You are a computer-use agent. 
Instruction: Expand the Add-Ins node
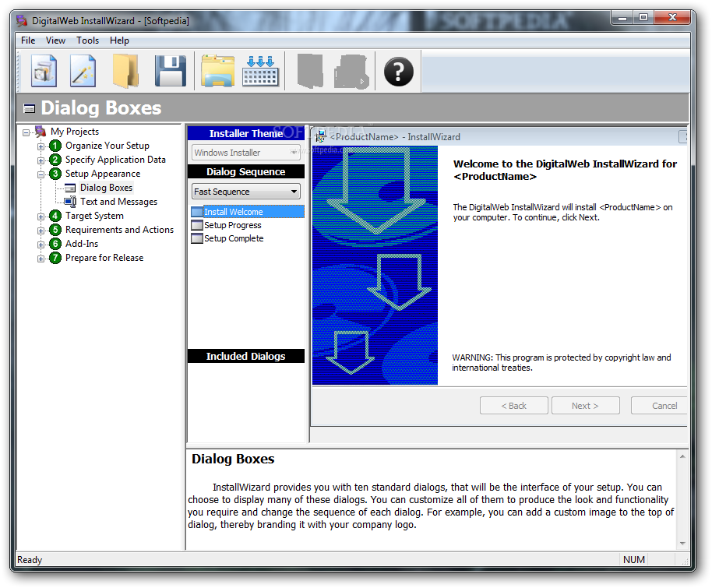tap(41, 245)
